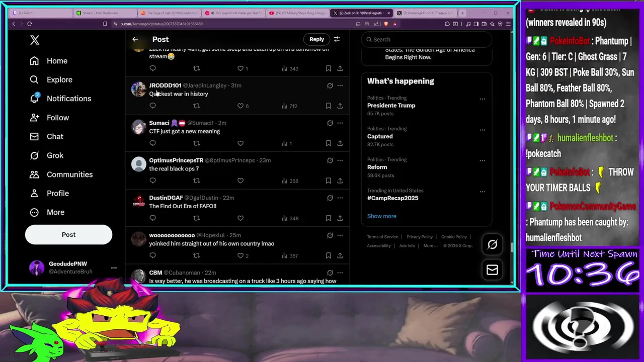Open the X logo home link

coord(34,40)
